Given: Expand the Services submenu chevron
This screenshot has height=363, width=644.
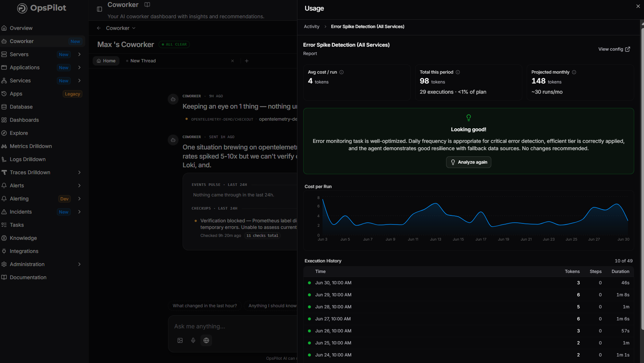Looking at the screenshot, I should pos(79,81).
